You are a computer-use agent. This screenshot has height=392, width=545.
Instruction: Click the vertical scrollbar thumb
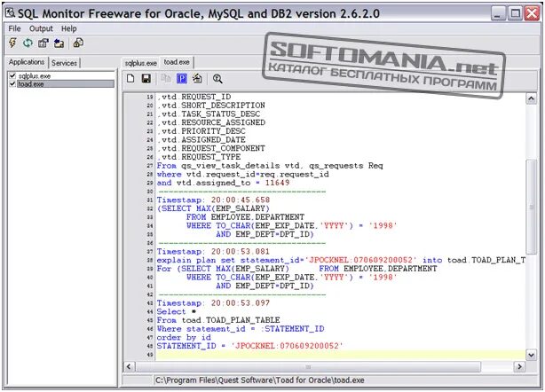531,208
